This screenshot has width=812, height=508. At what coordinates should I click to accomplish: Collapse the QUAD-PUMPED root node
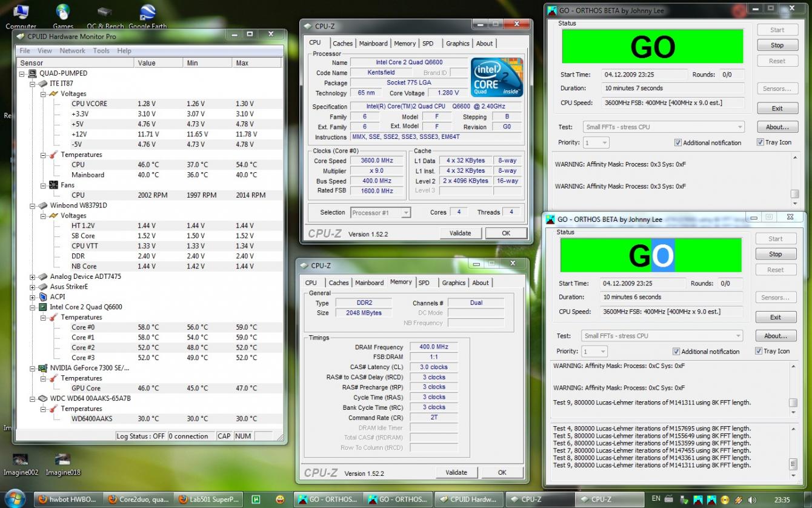point(22,73)
